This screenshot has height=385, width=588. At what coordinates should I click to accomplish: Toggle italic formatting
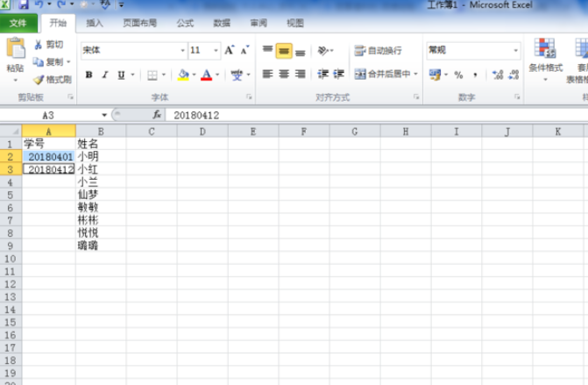(x=104, y=75)
